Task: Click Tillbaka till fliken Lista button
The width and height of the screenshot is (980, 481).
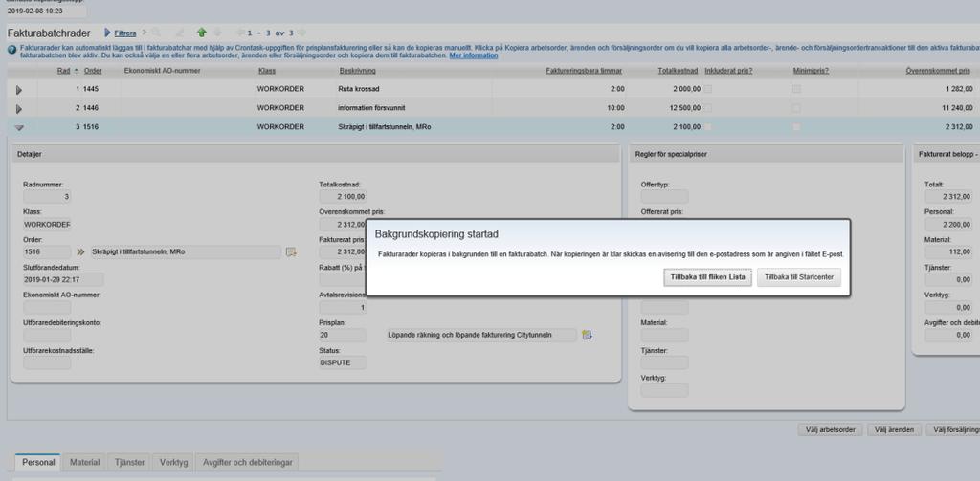Action: pyautogui.click(x=707, y=277)
